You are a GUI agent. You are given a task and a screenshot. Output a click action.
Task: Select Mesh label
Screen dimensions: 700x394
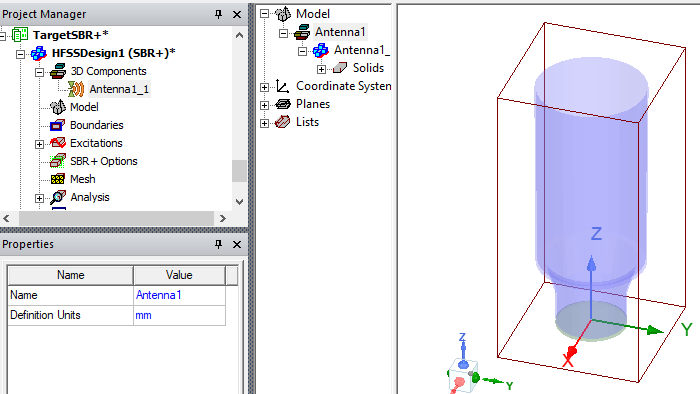83,179
